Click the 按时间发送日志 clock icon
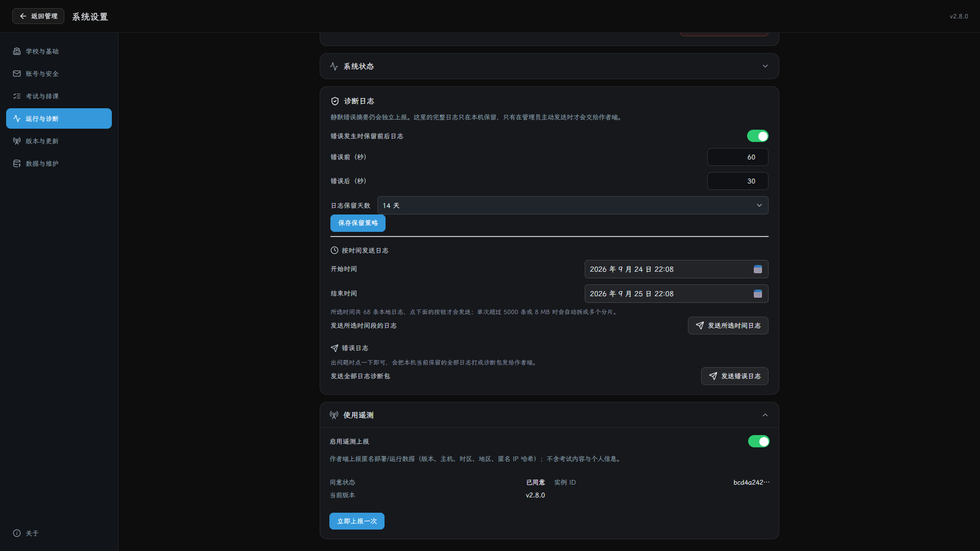 click(334, 250)
